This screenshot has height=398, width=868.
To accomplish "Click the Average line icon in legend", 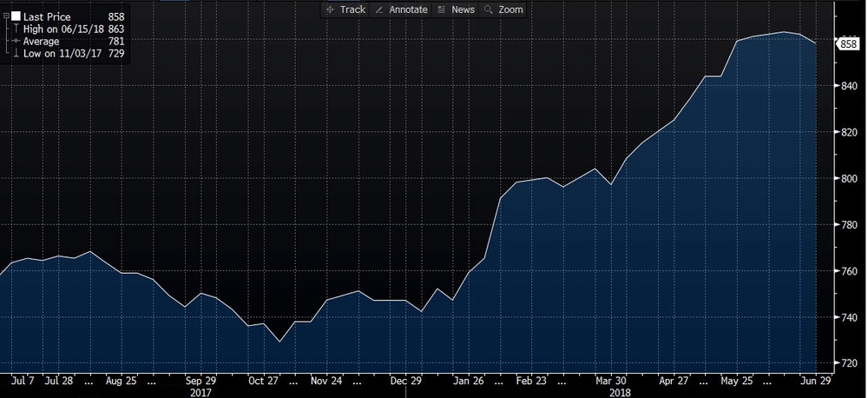I will point(16,42).
